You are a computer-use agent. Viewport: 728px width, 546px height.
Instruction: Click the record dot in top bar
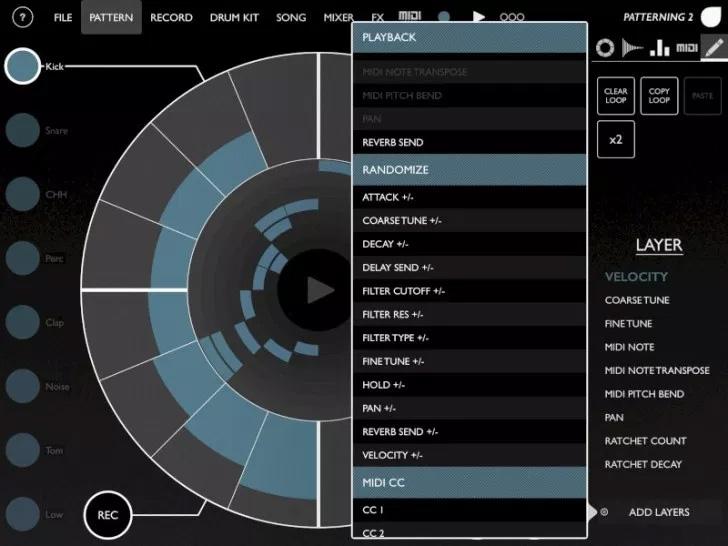click(444, 18)
